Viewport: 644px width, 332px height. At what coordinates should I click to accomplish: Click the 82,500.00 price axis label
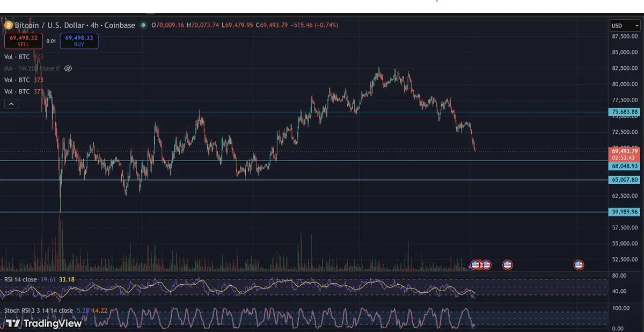pyautogui.click(x=625, y=68)
